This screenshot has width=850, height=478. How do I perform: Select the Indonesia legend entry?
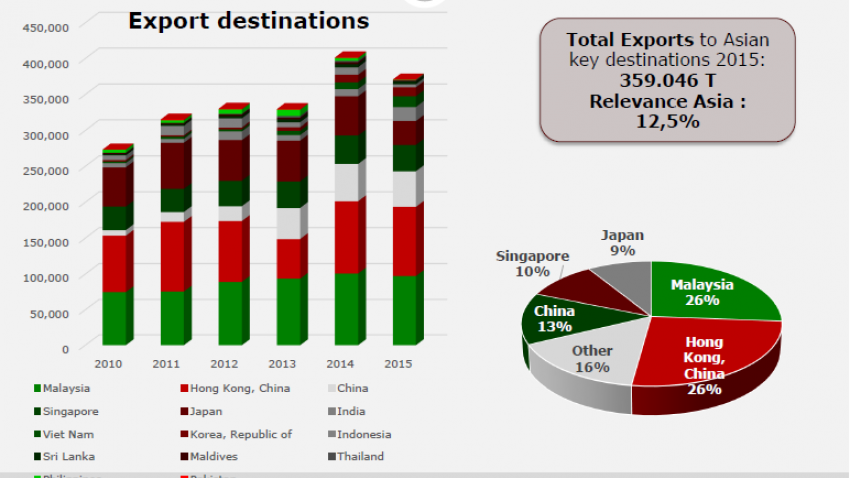pyautogui.click(x=363, y=434)
